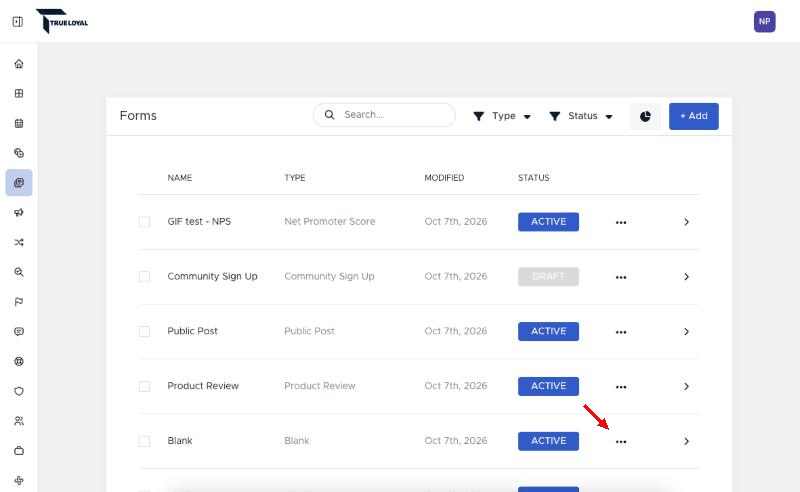Screen dimensions: 800x492
Task: Open the NP user avatar menu
Action: [764, 21]
